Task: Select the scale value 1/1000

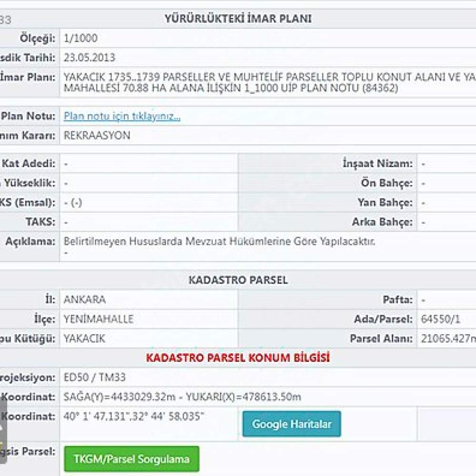Action: pyautogui.click(x=80, y=38)
